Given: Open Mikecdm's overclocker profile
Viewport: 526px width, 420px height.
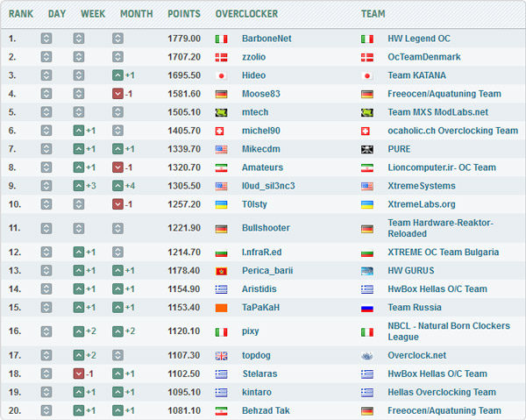Looking at the screenshot, I should point(261,149).
